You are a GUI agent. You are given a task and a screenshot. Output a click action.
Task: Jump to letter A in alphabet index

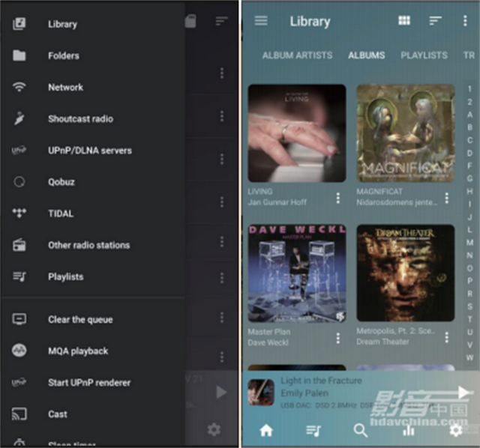pos(469,115)
